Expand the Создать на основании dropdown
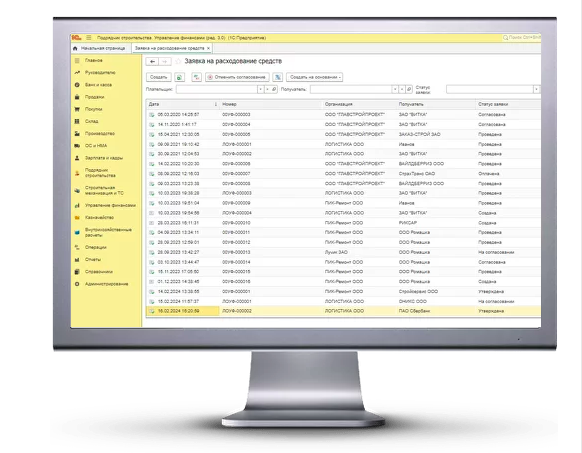Viewport: 582px width, 453px height. coord(314,77)
